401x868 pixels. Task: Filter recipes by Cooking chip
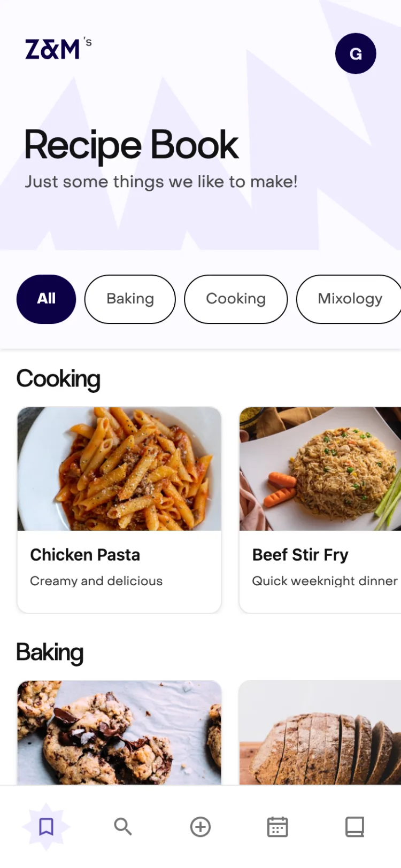(236, 299)
